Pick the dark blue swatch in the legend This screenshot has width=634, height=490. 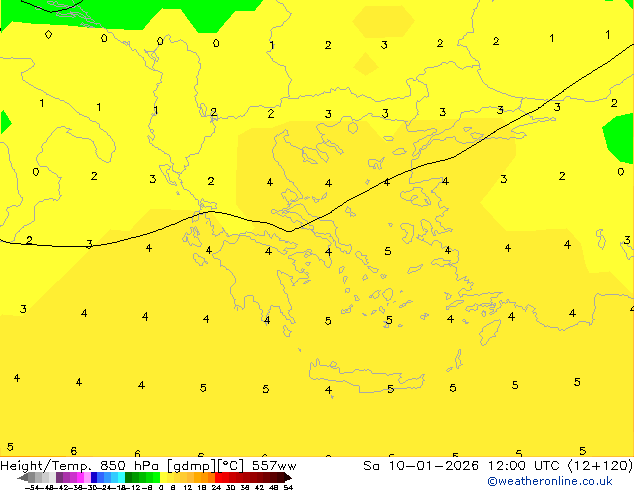94,477
